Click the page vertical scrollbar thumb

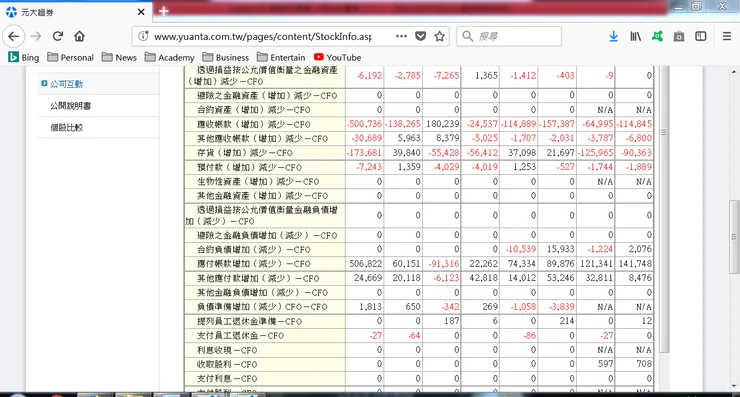pyautogui.click(x=734, y=237)
